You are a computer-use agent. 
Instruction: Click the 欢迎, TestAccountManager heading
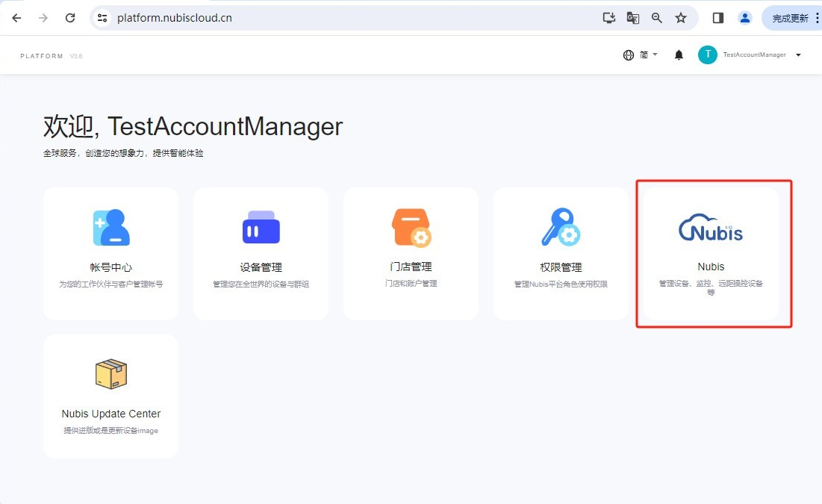tap(193, 126)
